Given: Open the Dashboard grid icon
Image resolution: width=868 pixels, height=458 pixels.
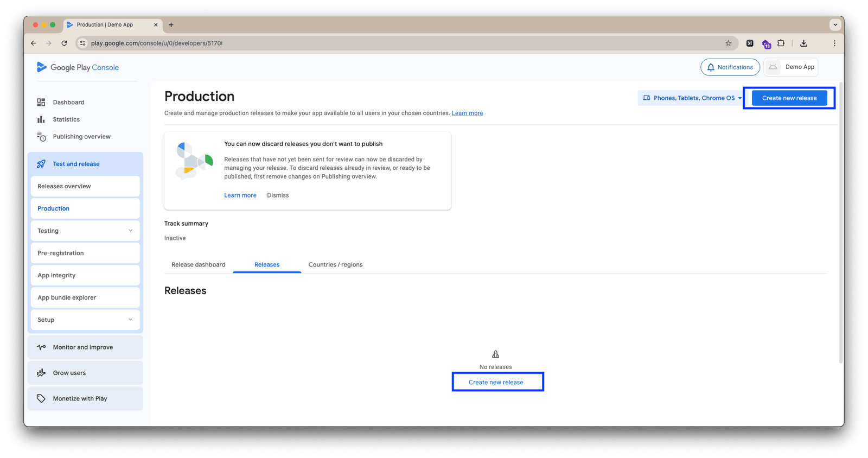Looking at the screenshot, I should (41, 102).
